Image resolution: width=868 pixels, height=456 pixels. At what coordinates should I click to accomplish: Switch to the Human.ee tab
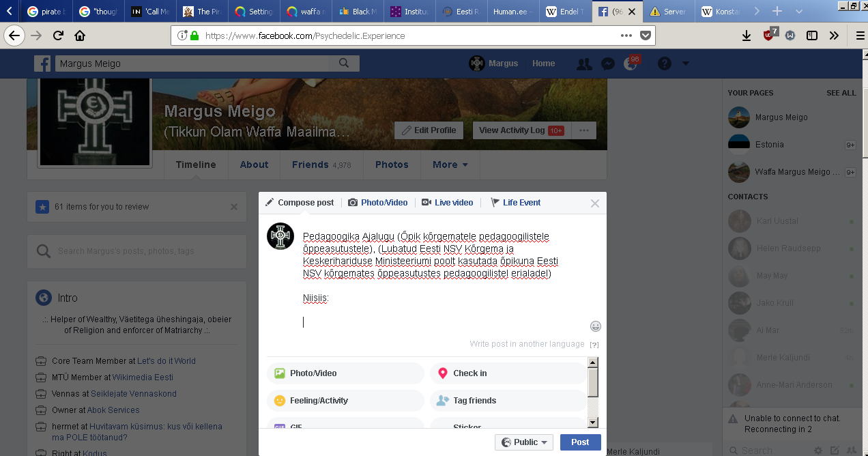coord(513,12)
